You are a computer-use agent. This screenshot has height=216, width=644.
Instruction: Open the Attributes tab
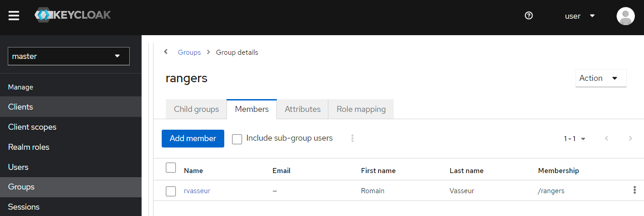pyautogui.click(x=303, y=109)
